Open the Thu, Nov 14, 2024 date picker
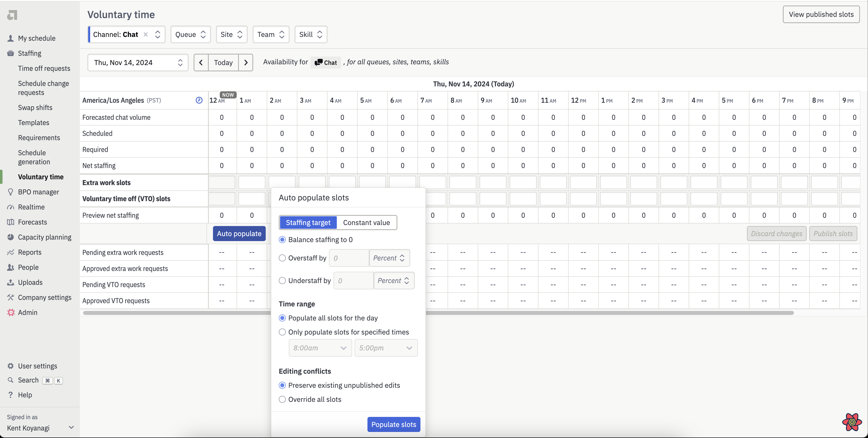Screen dimensions: 868x438 pos(138,62)
